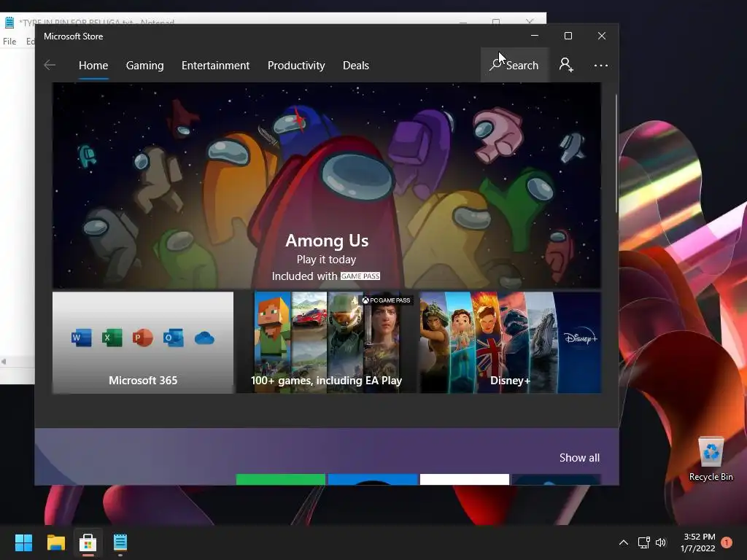Switch to the Gaming tab

coord(145,65)
